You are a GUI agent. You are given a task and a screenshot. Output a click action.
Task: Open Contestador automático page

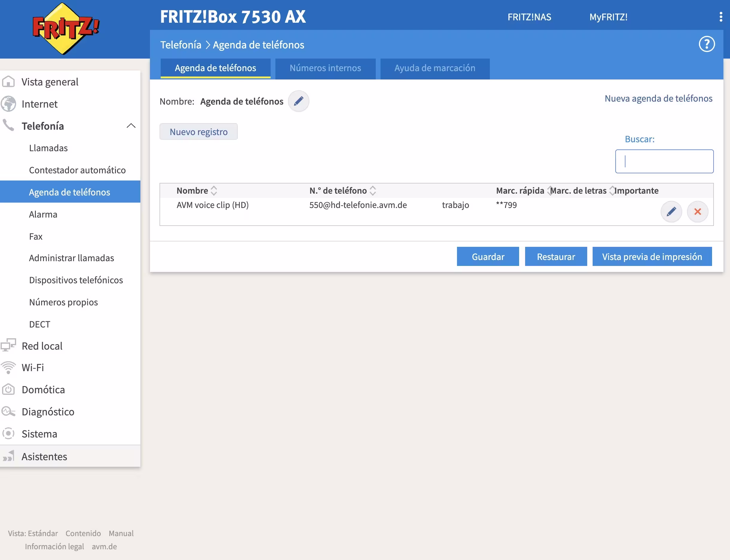coord(77,170)
